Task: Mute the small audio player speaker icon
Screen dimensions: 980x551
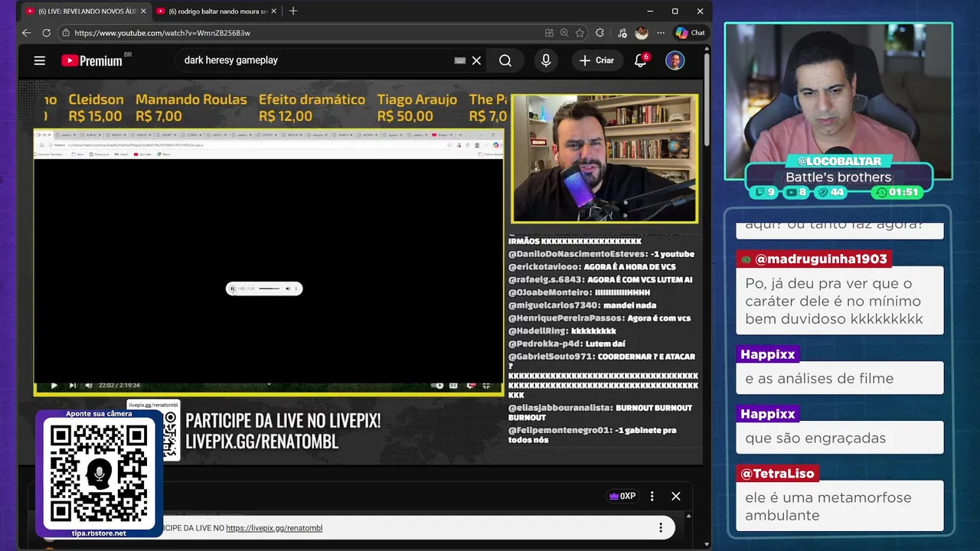Action: [288, 289]
